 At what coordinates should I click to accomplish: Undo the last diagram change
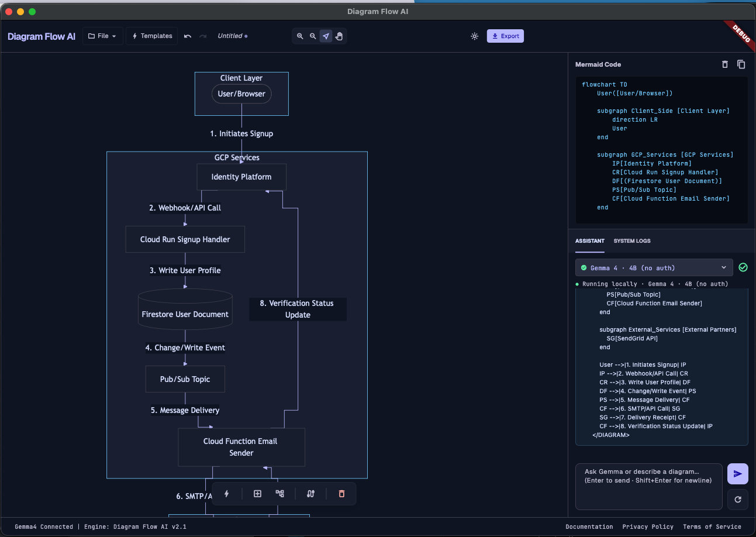coord(188,36)
